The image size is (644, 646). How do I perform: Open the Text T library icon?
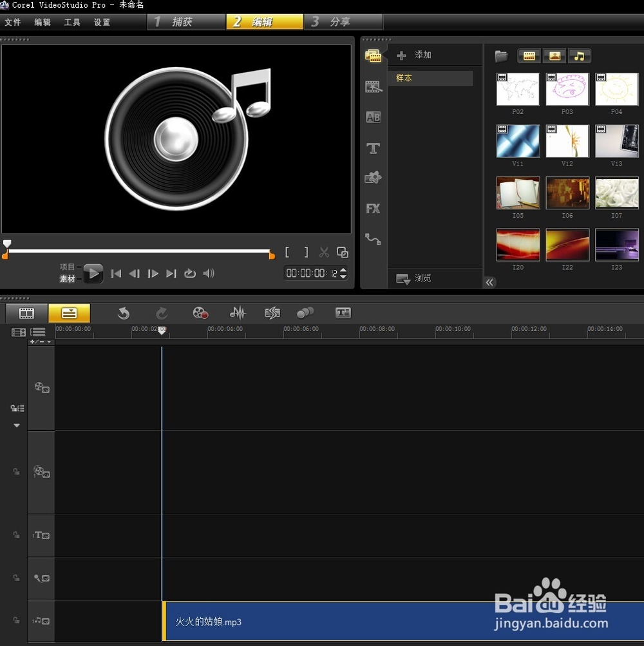point(374,148)
